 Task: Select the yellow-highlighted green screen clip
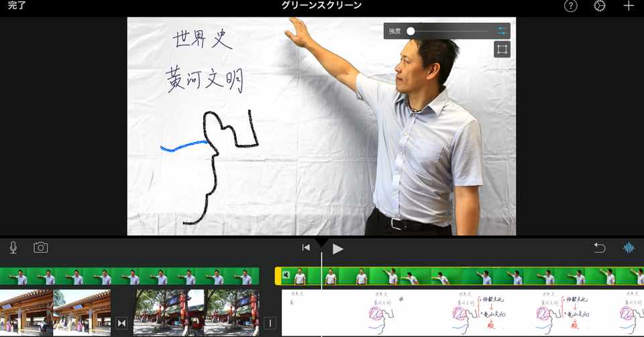(x=459, y=276)
